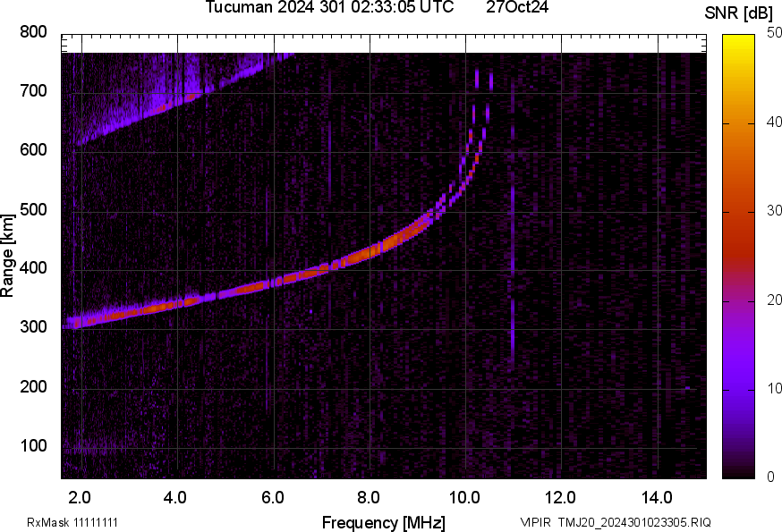The height and width of the screenshot is (532, 782).
Task: Click the 'RxMask 11111111' footer text
Action: (72, 523)
